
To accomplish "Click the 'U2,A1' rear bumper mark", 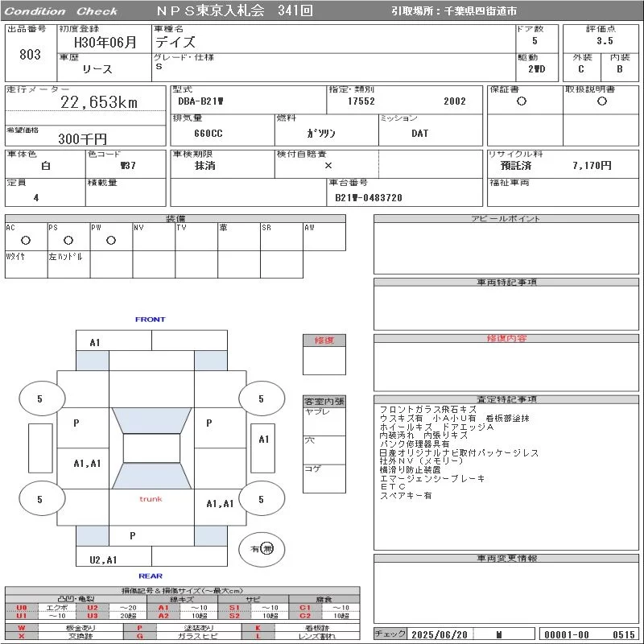I will point(104,559).
